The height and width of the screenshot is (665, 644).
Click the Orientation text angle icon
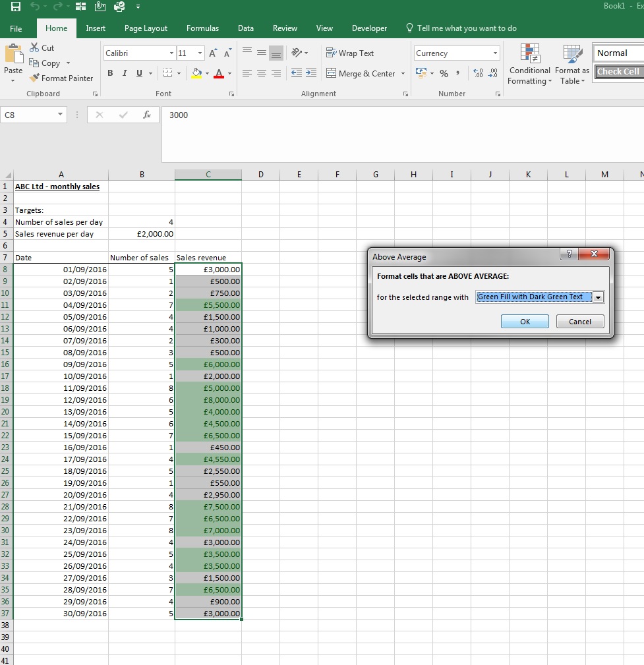click(x=297, y=53)
